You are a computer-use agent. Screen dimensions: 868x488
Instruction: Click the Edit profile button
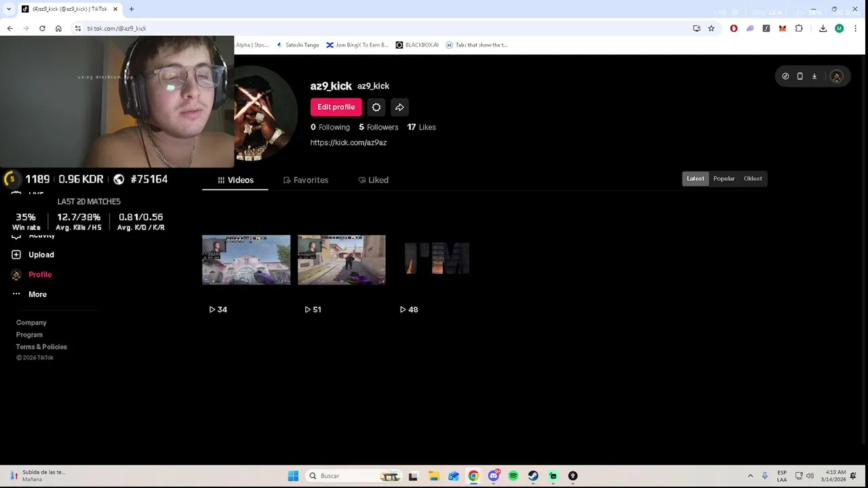coord(336,107)
